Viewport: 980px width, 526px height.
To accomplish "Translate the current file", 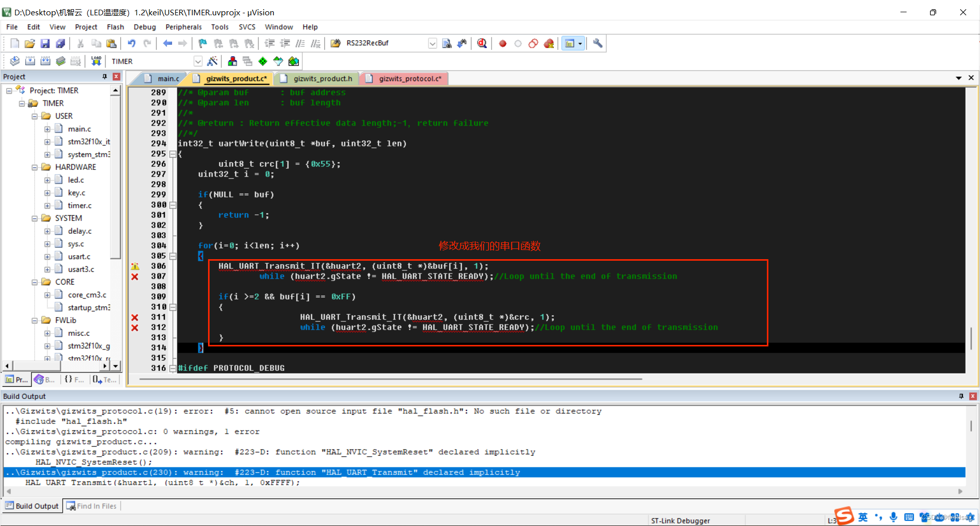I will coord(15,61).
